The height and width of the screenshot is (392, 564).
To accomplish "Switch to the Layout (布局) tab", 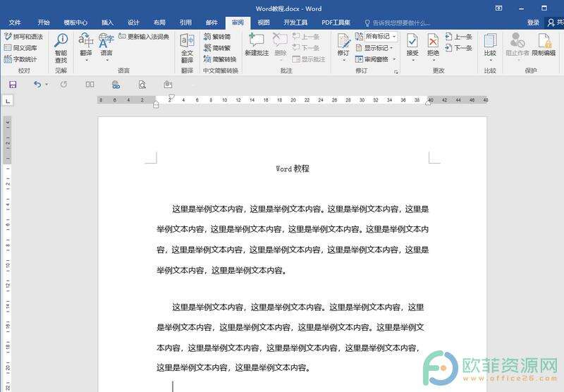I will point(159,23).
